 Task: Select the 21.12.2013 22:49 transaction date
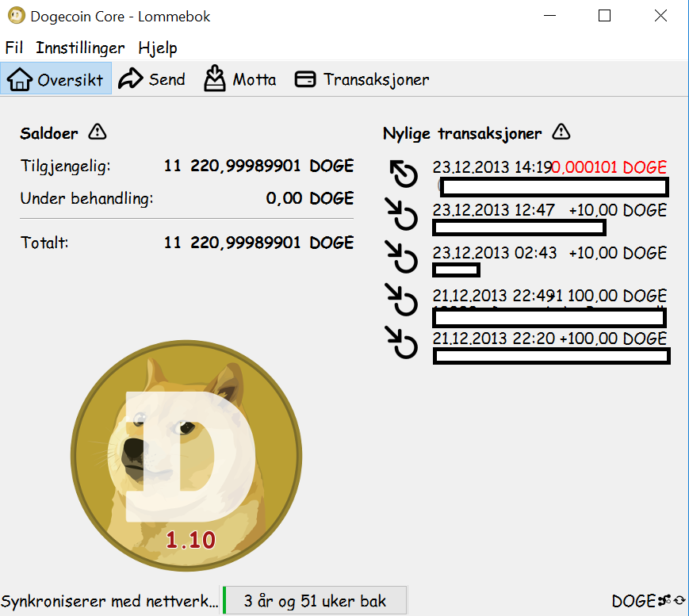point(492,295)
